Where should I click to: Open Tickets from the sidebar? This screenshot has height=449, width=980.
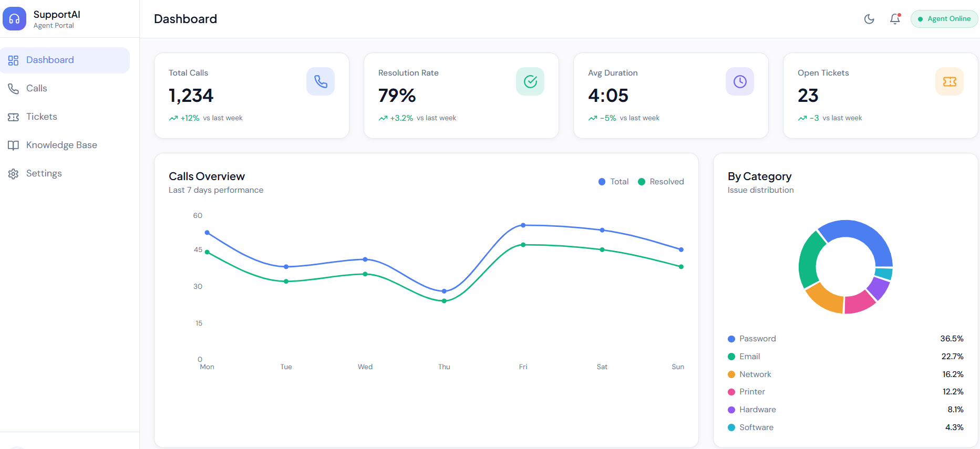click(42, 117)
